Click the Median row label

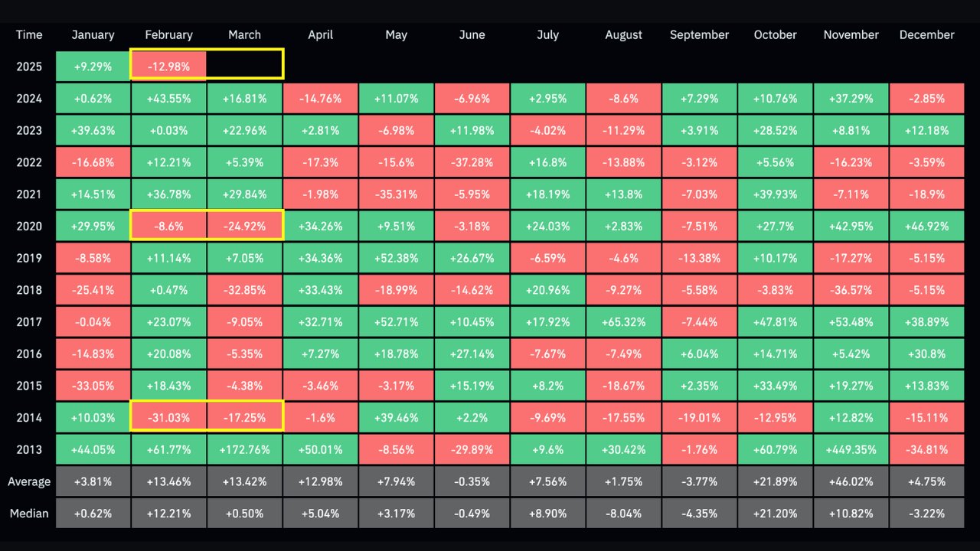[29, 514]
